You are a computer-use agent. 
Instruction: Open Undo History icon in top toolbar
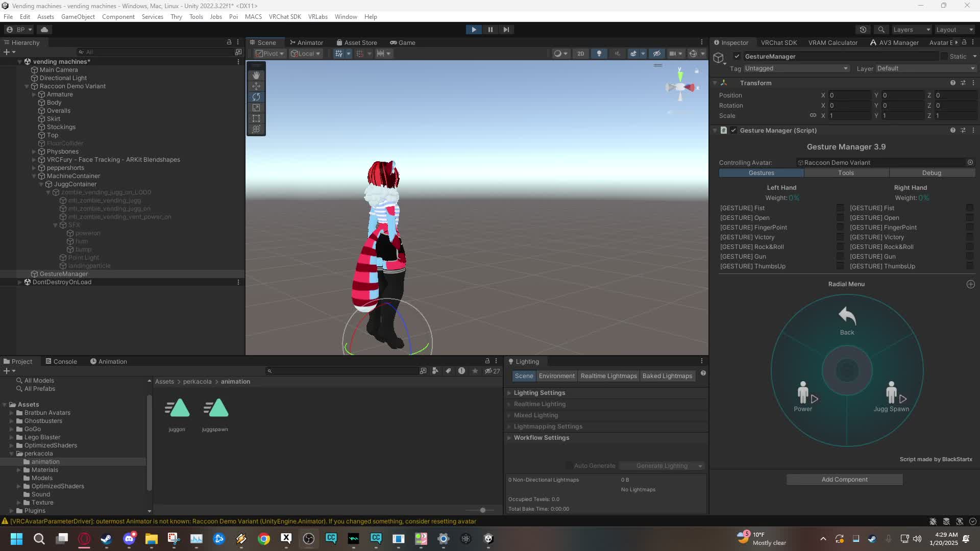(x=863, y=30)
